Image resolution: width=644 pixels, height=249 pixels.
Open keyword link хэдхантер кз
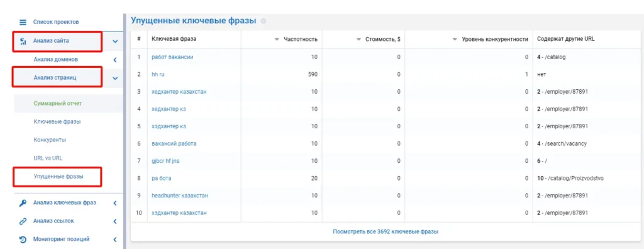point(169,126)
